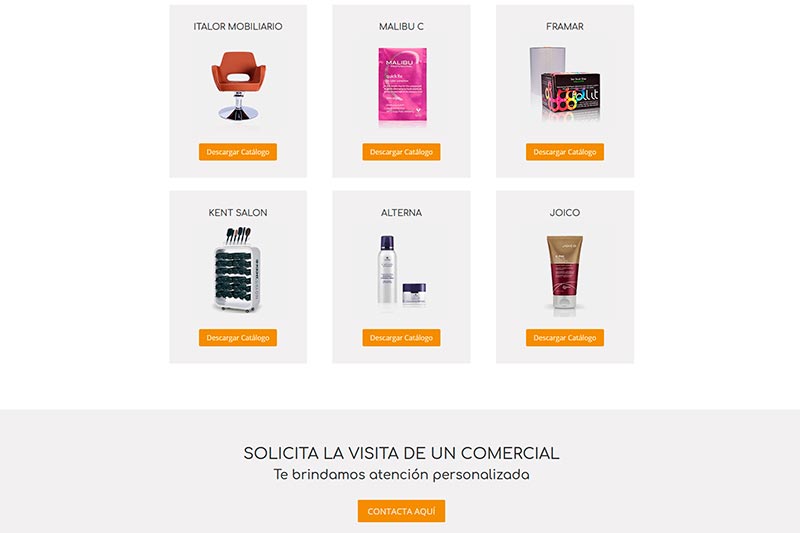
Task: Download the Kent Salon catalog
Action: tap(238, 338)
